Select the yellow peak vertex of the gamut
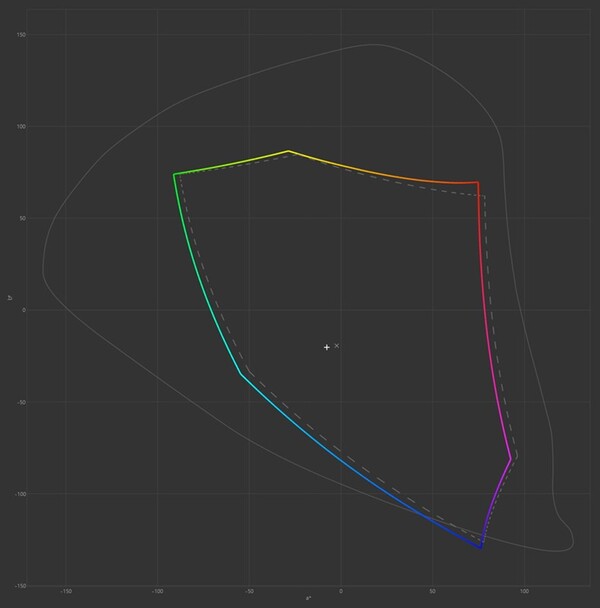The height and width of the screenshot is (608, 600). (289, 151)
